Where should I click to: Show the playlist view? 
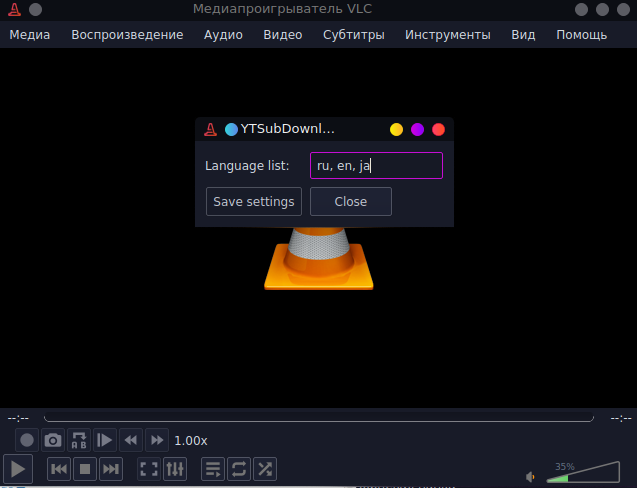point(213,469)
